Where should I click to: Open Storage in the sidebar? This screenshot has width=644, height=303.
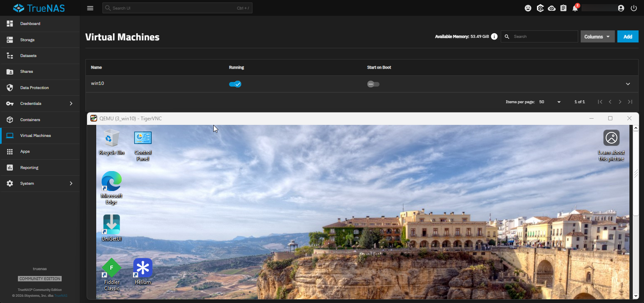(x=40, y=40)
